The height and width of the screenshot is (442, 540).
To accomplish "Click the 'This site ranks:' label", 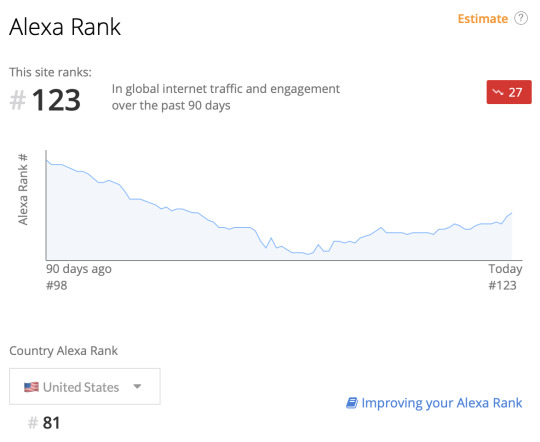I will 50,72.
